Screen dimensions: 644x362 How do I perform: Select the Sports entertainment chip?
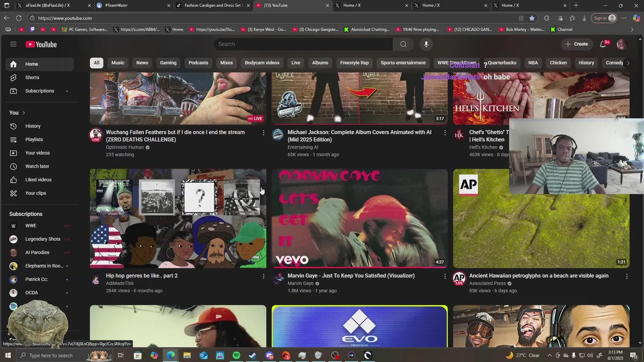pyautogui.click(x=403, y=63)
